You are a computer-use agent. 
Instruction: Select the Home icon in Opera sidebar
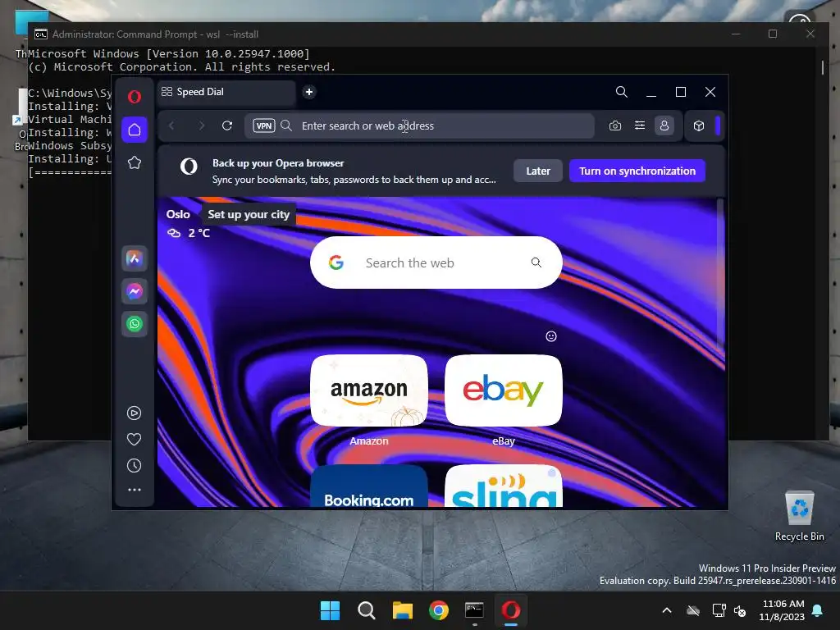click(x=135, y=130)
